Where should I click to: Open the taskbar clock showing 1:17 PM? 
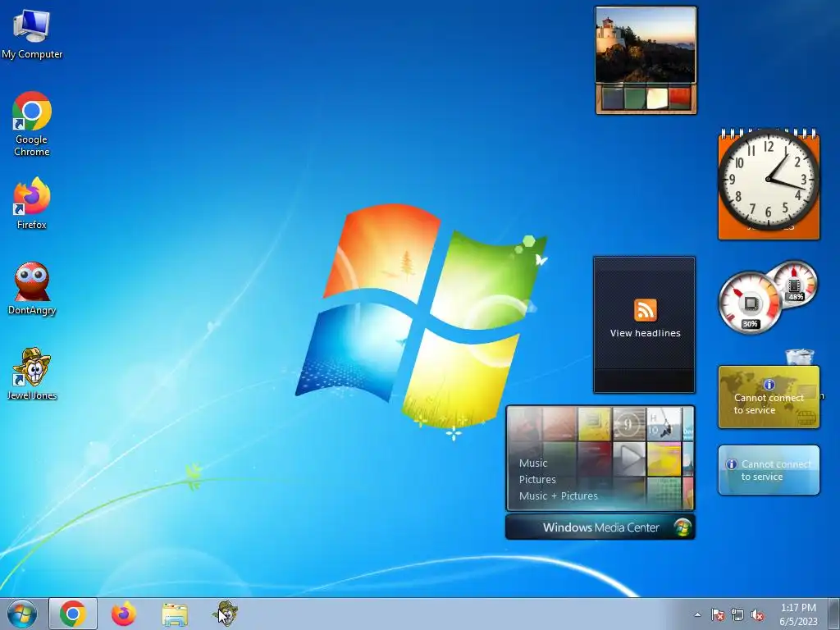point(798,614)
